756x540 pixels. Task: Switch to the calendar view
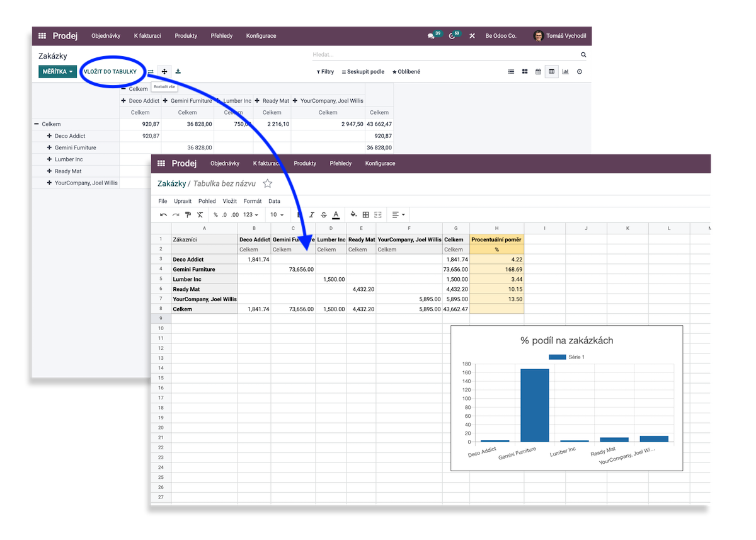point(538,72)
